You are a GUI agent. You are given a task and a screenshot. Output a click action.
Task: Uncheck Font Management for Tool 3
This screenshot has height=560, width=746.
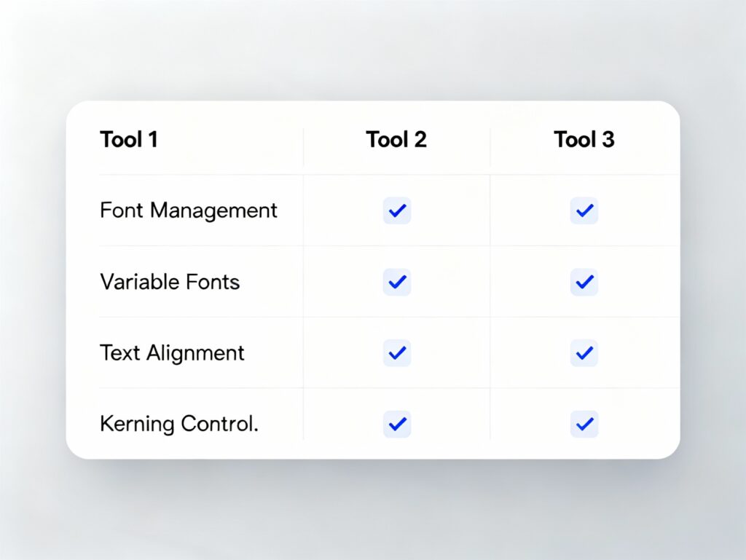click(x=584, y=210)
